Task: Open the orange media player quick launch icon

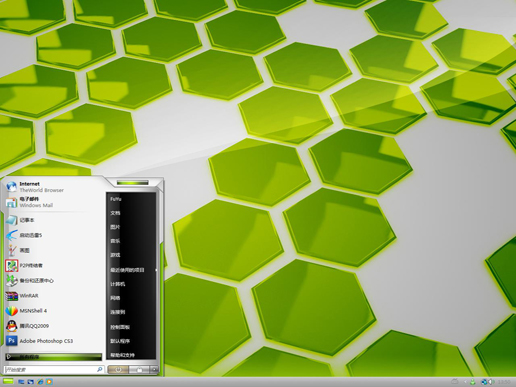Action: 49,382
